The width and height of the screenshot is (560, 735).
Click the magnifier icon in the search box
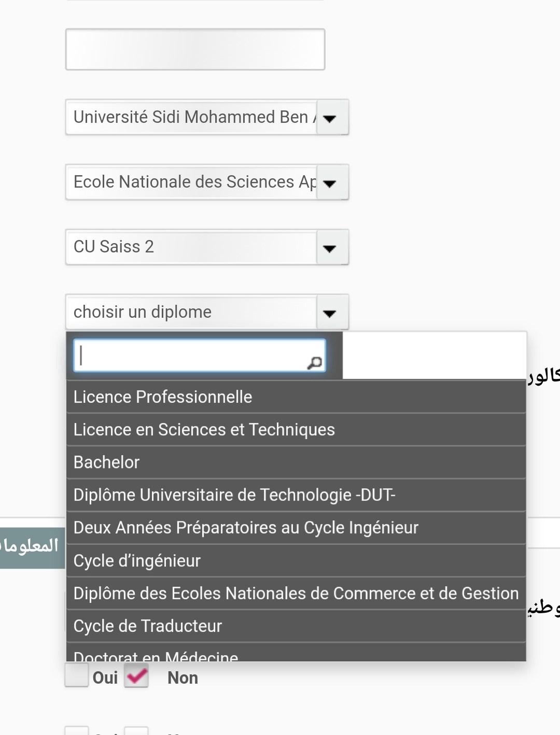point(314,362)
